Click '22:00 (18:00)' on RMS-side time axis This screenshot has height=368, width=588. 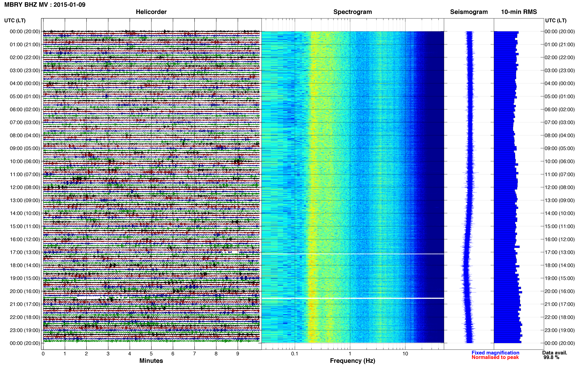coord(560,317)
